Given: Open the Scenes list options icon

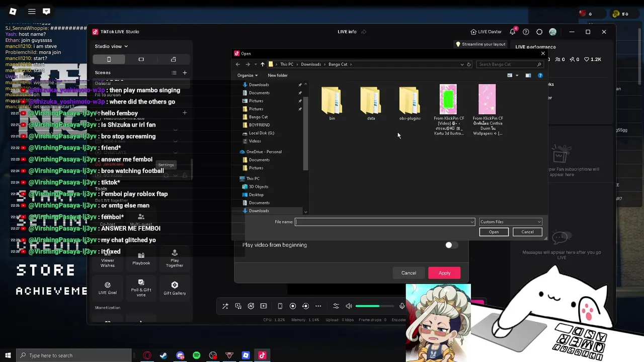Looking at the screenshot, I should [174, 73].
